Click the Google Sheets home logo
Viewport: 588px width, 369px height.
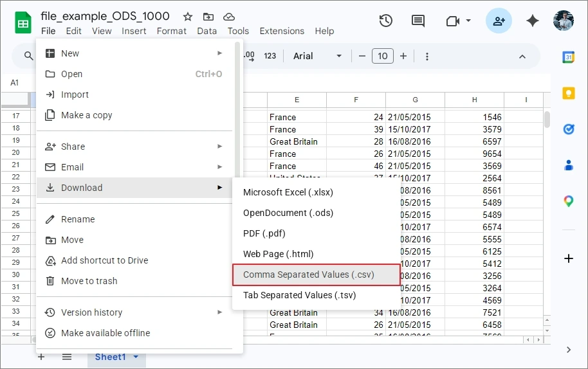click(23, 22)
